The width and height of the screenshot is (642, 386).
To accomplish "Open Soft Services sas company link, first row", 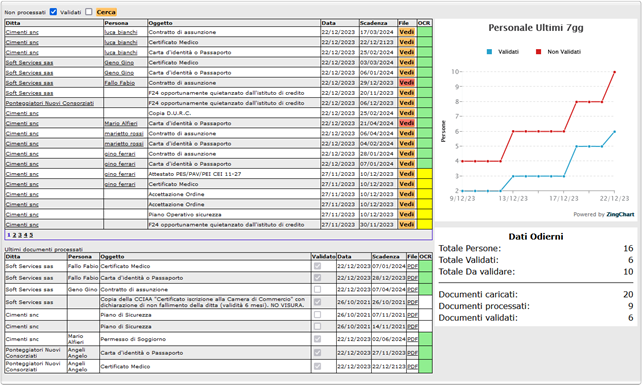I will click(29, 63).
